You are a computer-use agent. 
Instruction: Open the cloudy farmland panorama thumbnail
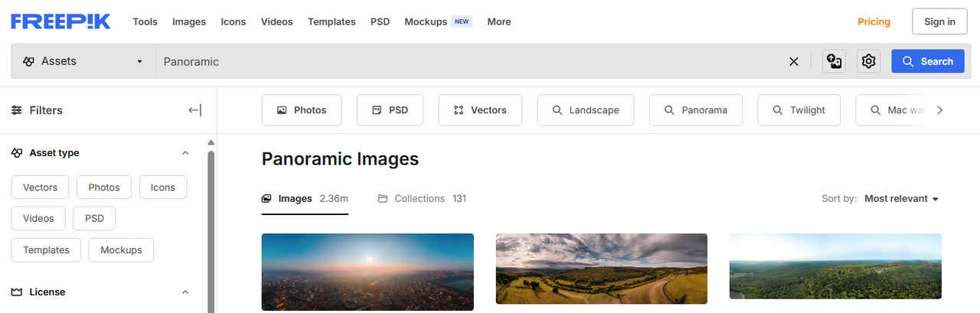602,269
